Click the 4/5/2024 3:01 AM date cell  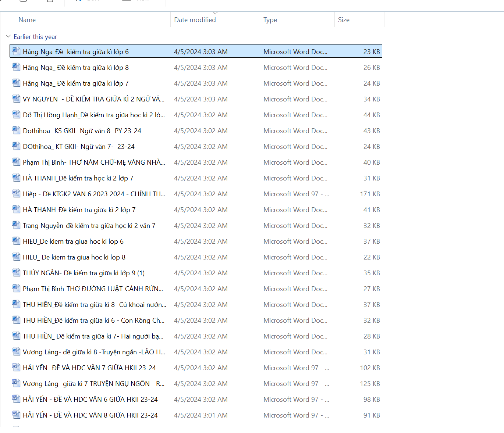(201, 415)
